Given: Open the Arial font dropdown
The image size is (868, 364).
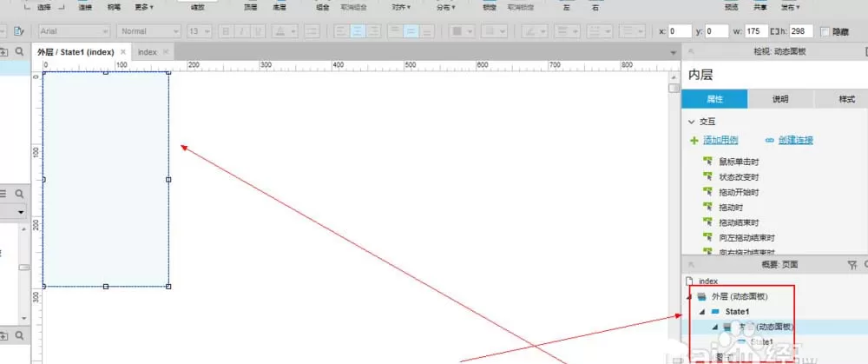Looking at the screenshot, I should pyautogui.click(x=74, y=31).
